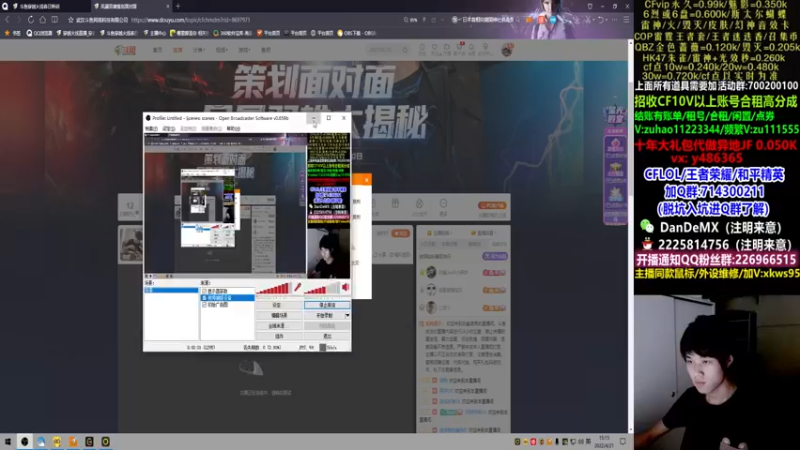Click the OBS global sources button
Screen dimensions: 800x450
[x=279, y=326]
